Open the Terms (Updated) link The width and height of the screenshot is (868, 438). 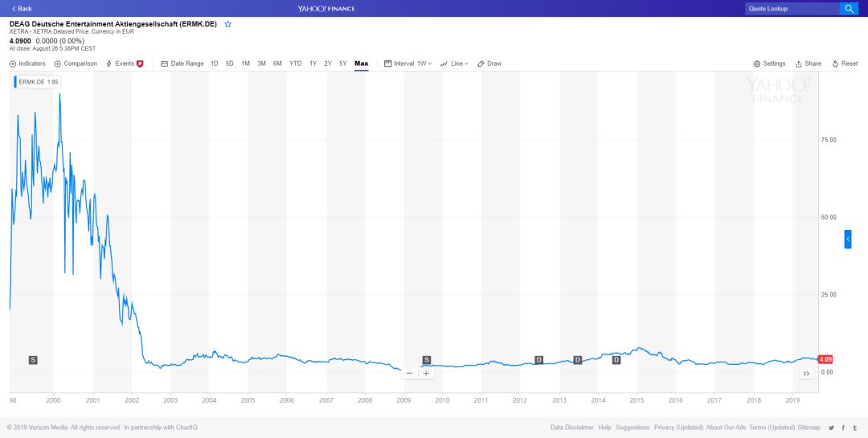pyautogui.click(x=772, y=428)
